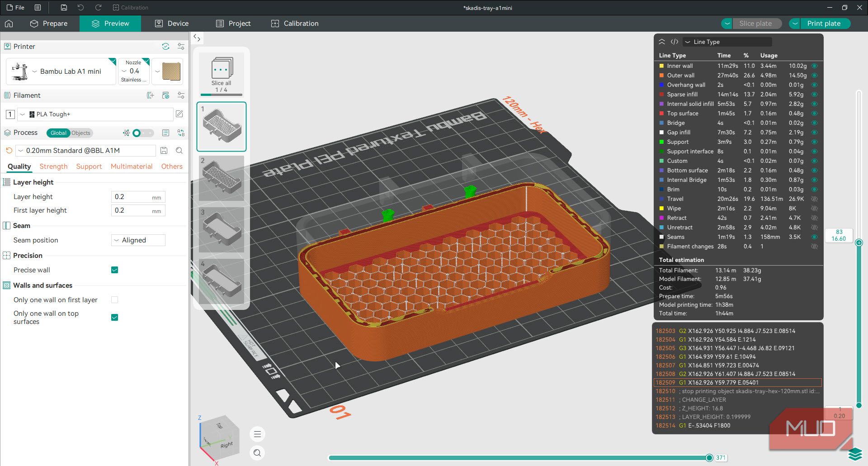
Task: Switch to the Prepare tab
Action: point(49,24)
